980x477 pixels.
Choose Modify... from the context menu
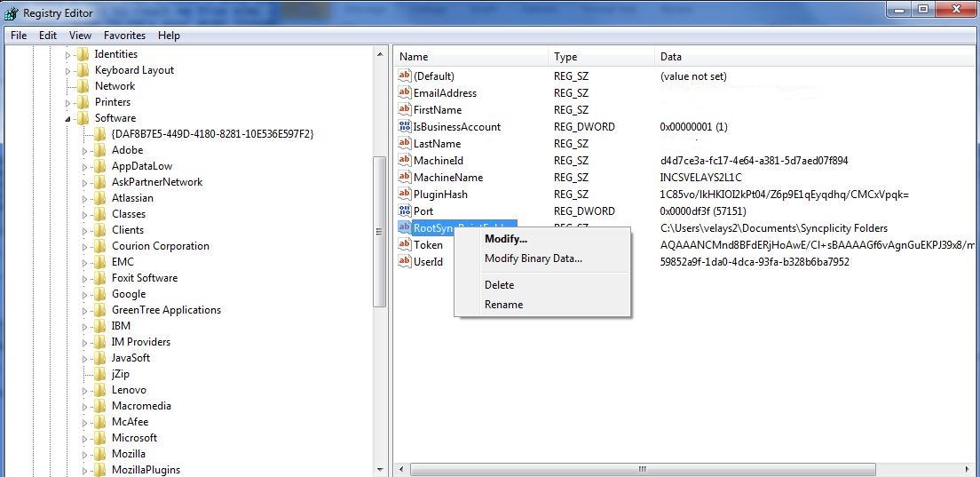pyautogui.click(x=506, y=239)
